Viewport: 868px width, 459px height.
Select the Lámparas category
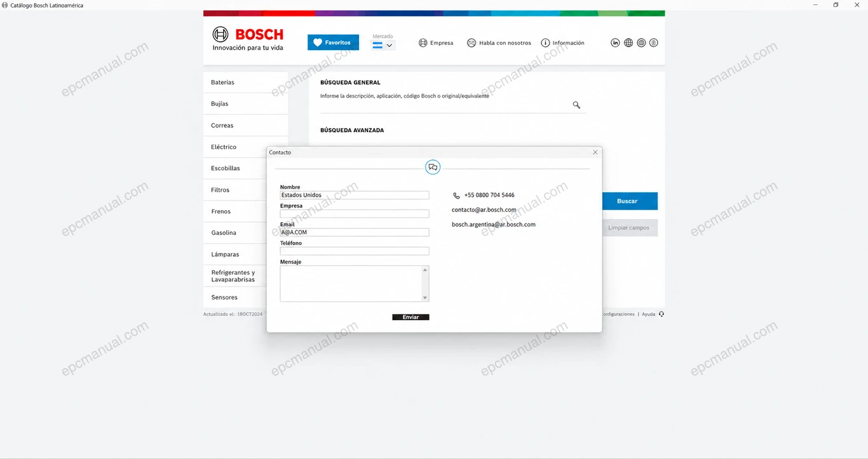click(x=235, y=255)
